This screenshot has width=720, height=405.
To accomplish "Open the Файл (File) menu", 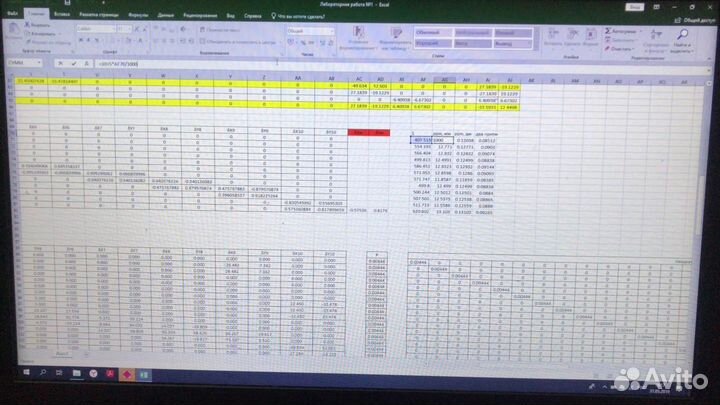I will [12, 17].
